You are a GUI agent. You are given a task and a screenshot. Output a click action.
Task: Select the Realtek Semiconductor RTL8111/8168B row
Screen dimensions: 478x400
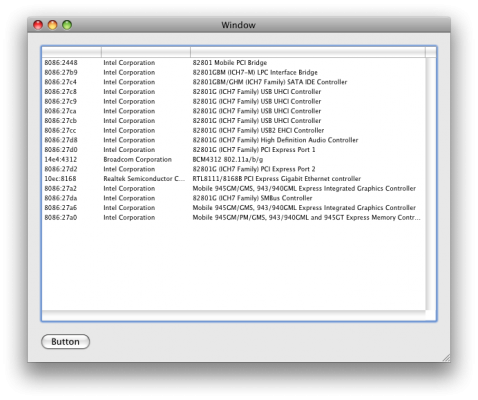click(234, 179)
